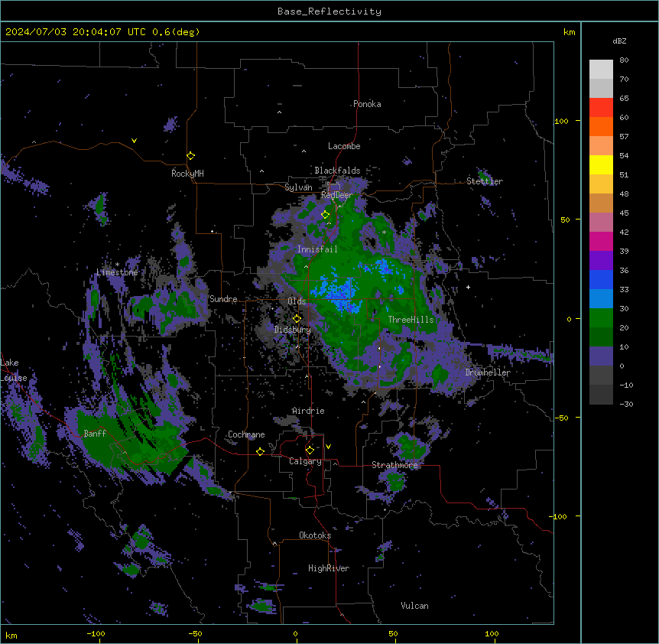Select the HighRiver label
Viewport: 659px width, 644px height.
pos(329,568)
